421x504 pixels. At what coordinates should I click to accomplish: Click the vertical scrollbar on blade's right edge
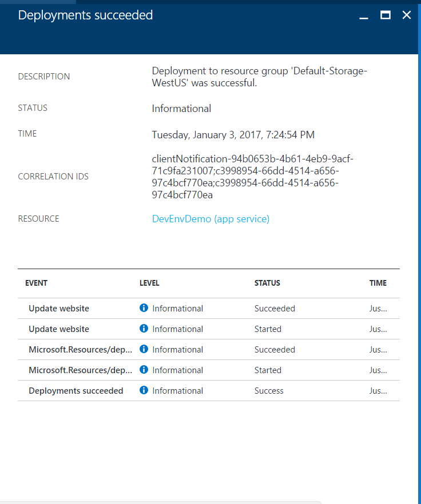point(419,251)
